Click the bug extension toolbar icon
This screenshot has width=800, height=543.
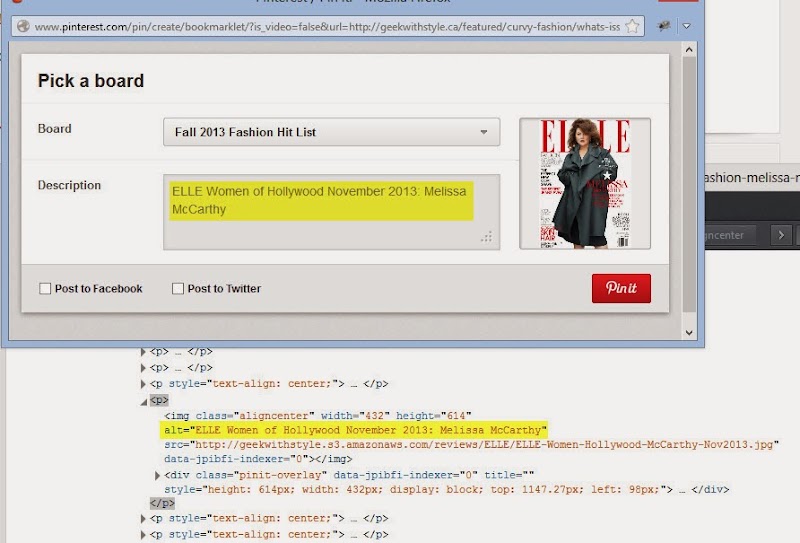coord(664,26)
